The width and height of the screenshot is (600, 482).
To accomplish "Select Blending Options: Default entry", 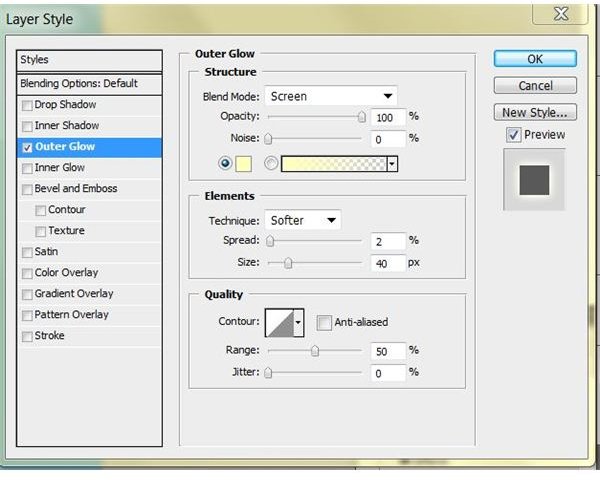I will point(89,84).
